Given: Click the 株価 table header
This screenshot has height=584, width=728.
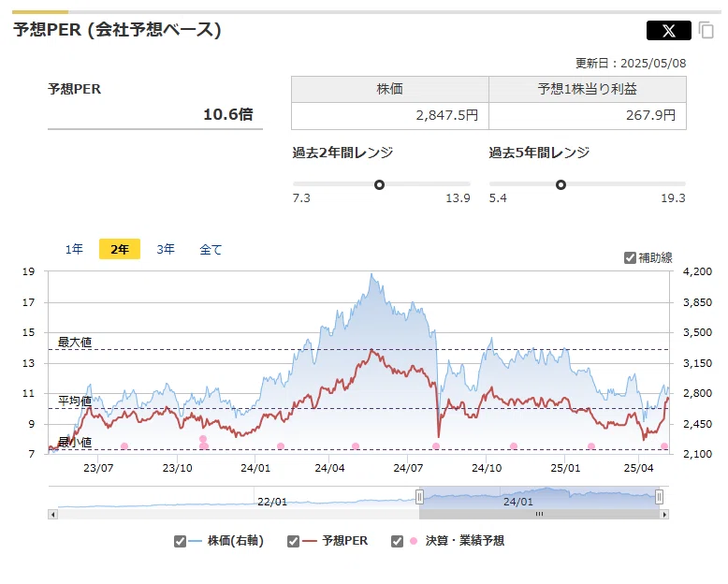Looking at the screenshot, I should [x=390, y=89].
